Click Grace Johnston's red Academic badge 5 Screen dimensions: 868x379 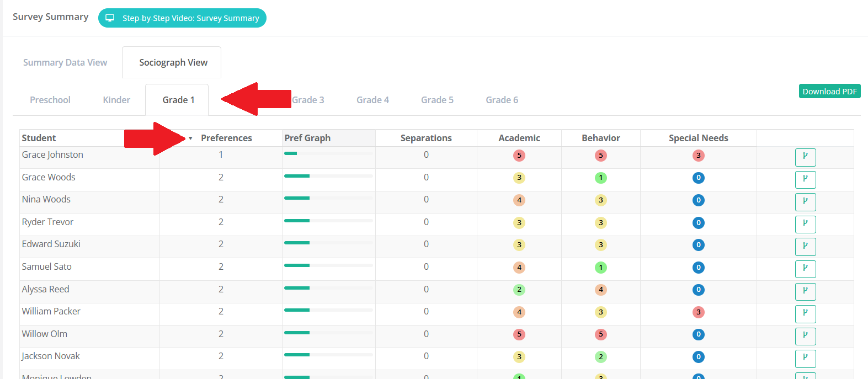[x=519, y=156]
